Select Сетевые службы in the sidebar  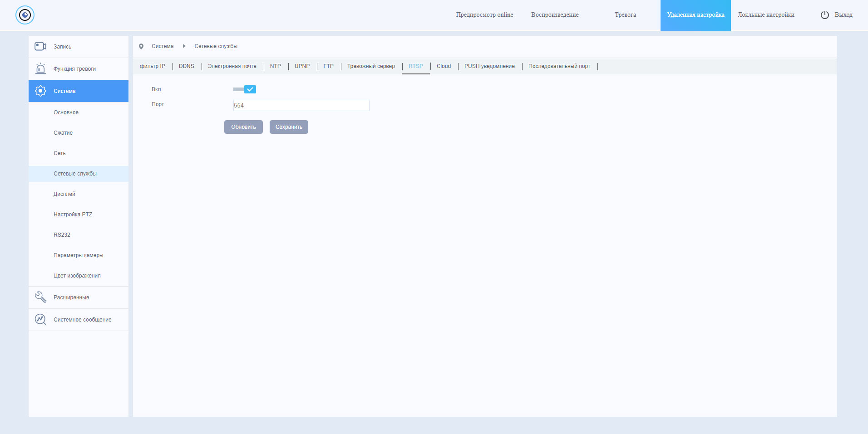tap(79, 174)
